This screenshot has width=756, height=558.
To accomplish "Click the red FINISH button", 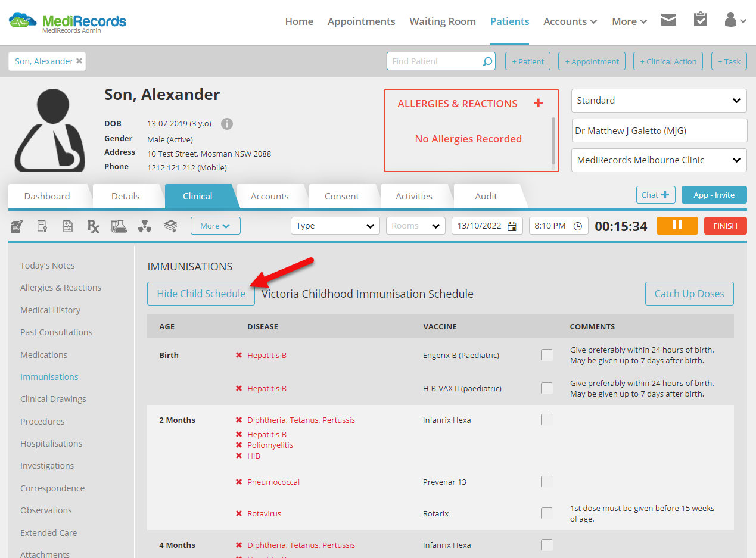I will tap(725, 226).
